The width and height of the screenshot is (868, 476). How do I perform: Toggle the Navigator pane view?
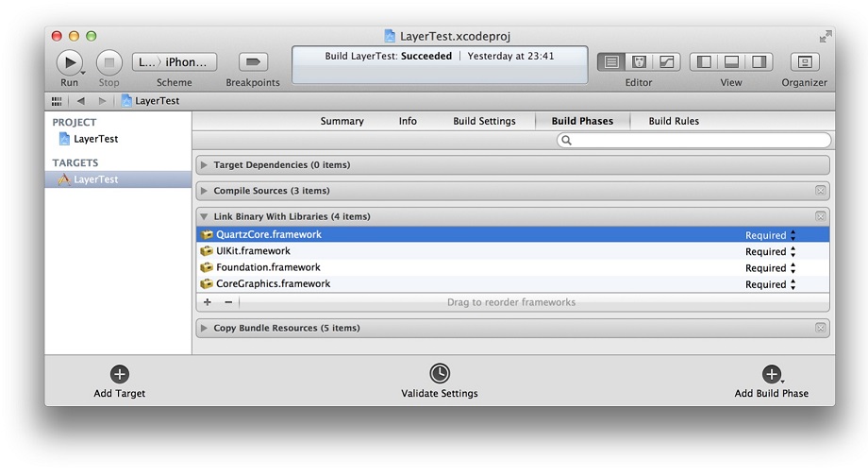(x=704, y=62)
